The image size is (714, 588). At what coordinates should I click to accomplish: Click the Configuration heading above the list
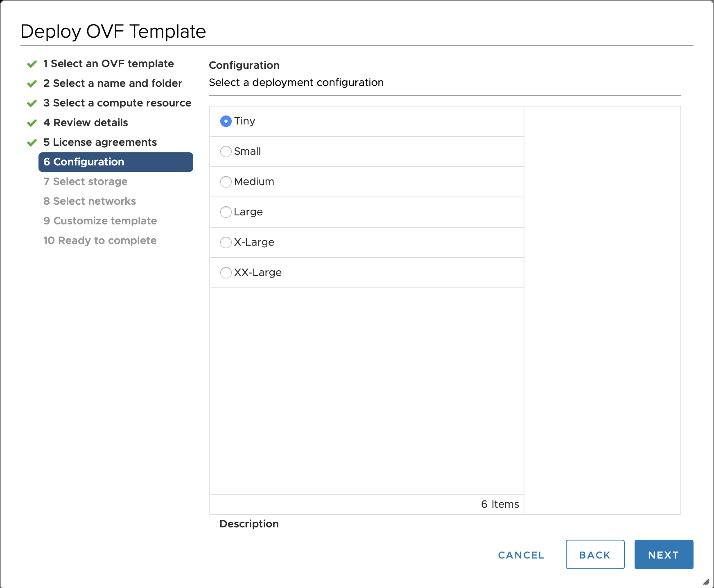coord(244,65)
